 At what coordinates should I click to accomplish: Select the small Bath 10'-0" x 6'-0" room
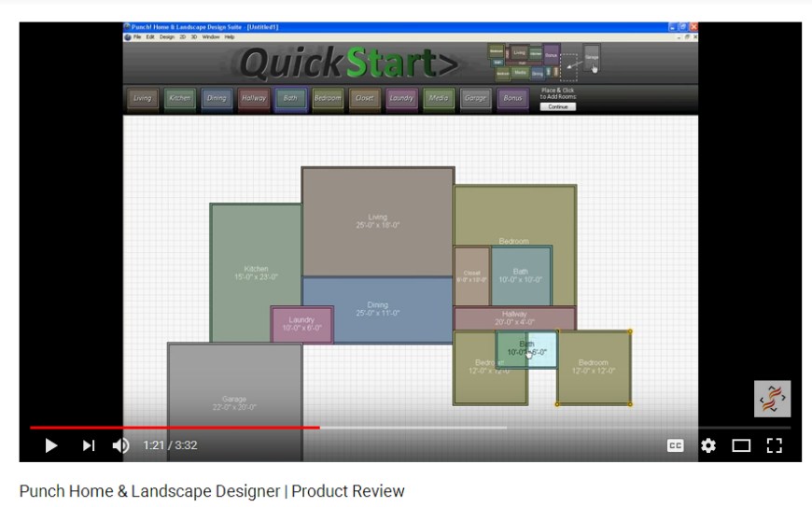tap(526, 349)
